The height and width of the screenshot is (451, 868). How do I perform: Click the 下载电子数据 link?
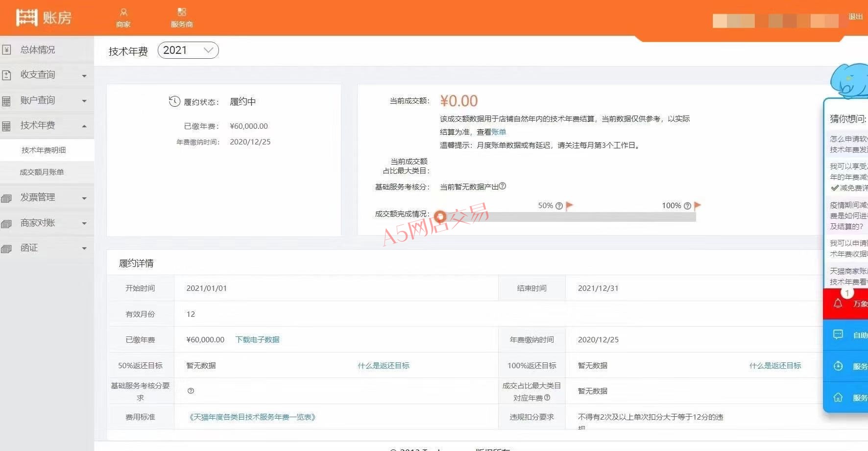257,340
